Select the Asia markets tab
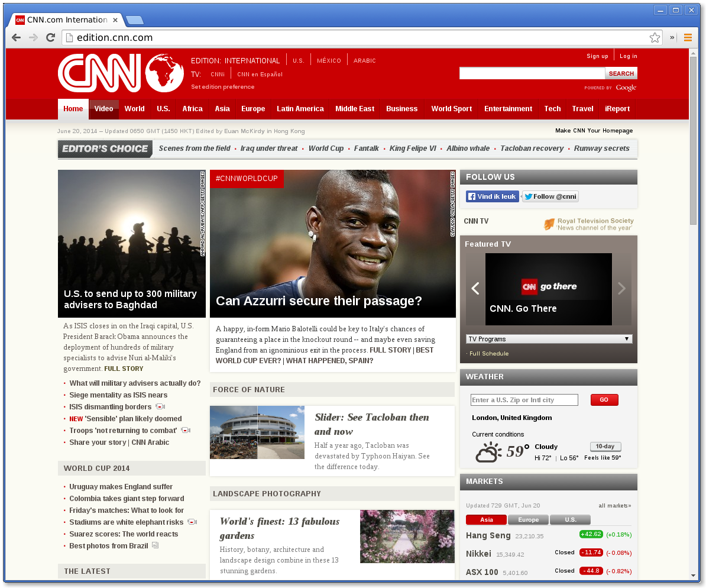706x588 pixels. pos(486,519)
